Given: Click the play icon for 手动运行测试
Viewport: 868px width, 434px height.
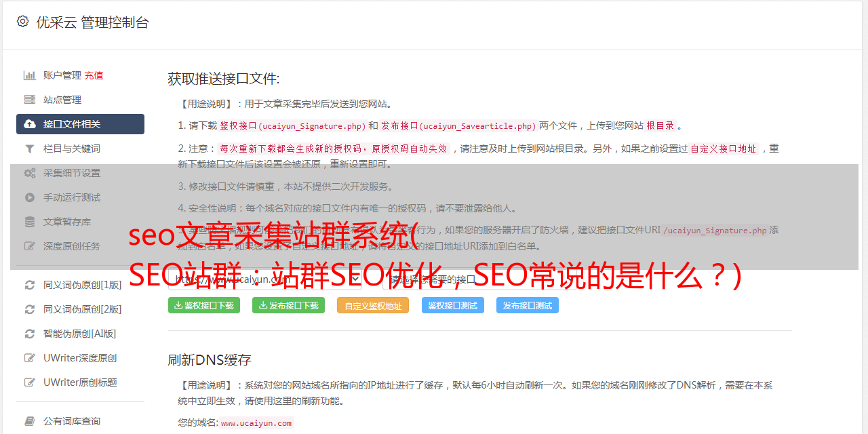Looking at the screenshot, I should click(x=30, y=197).
